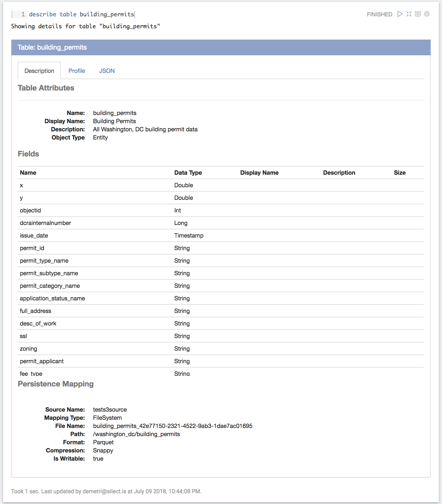
Task: Hide the editor using the collapse arrows icon
Action: (409, 14)
